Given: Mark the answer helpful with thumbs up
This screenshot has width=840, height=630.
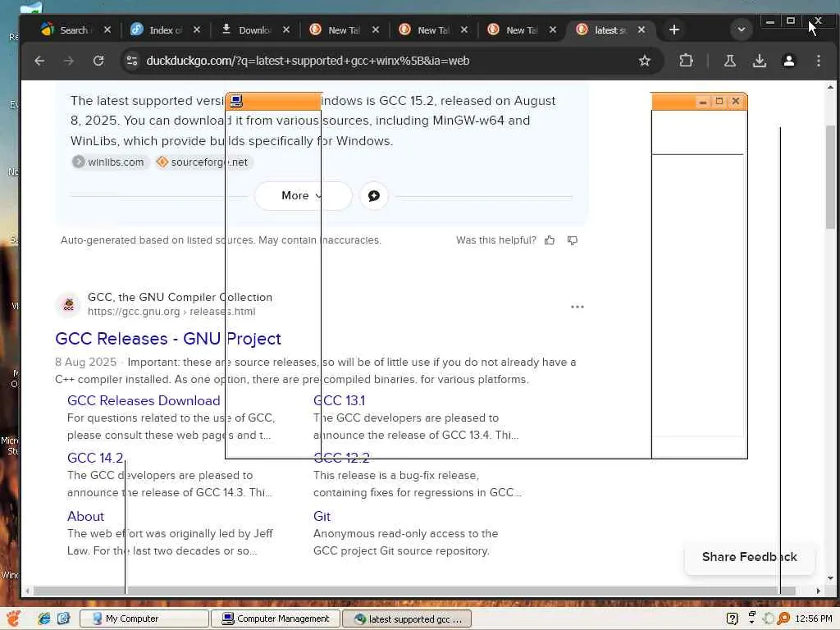Looking at the screenshot, I should click(550, 240).
